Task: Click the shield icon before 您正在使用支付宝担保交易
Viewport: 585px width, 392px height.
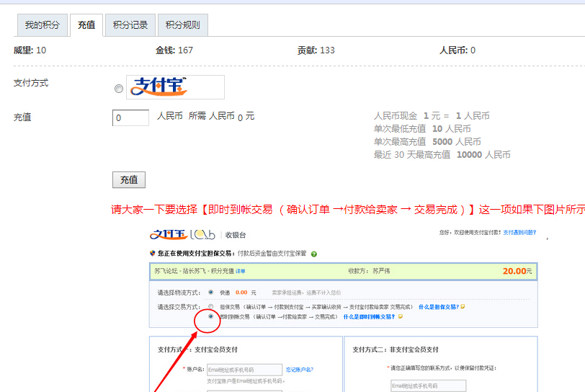Action: (151, 254)
